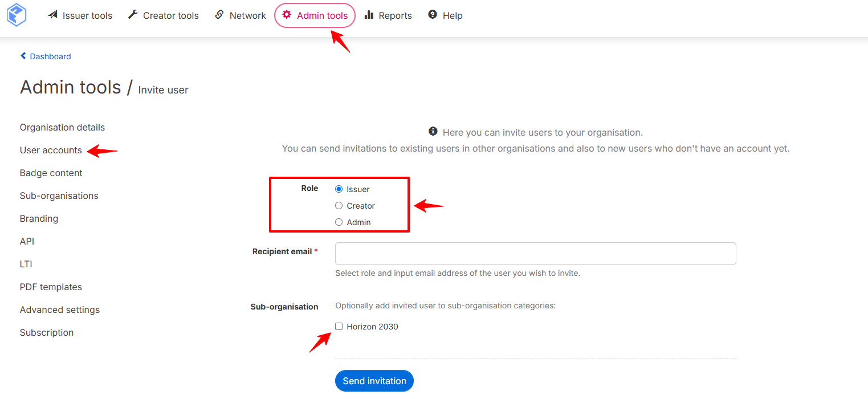Click the wrench Creator tools icon

[x=133, y=15]
